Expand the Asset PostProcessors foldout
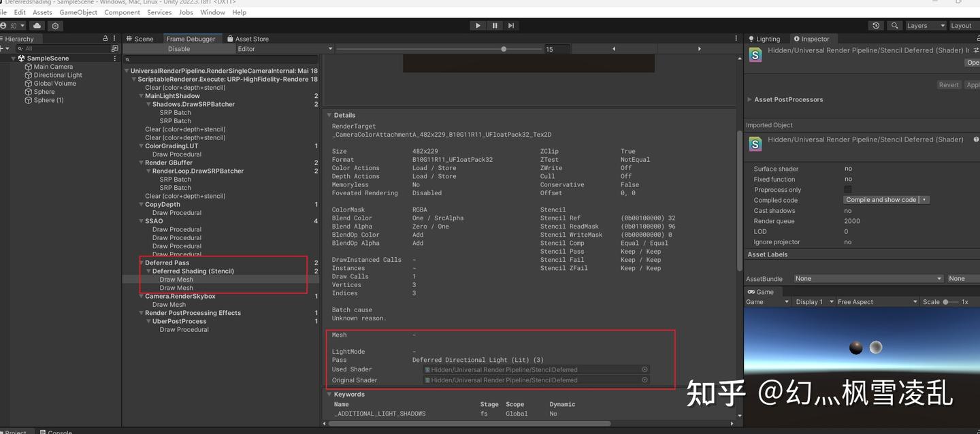Screen dimensions: 980x434 [x=750, y=99]
